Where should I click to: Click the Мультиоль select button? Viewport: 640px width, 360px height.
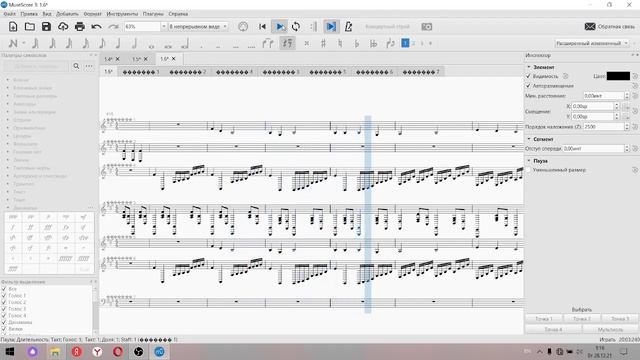(611, 329)
